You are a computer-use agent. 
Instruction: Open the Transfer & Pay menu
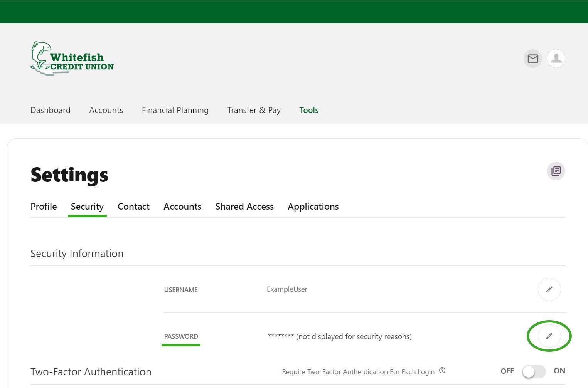254,110
